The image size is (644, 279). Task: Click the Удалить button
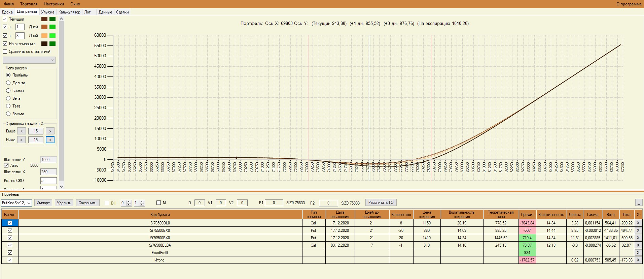coord(64,203)
